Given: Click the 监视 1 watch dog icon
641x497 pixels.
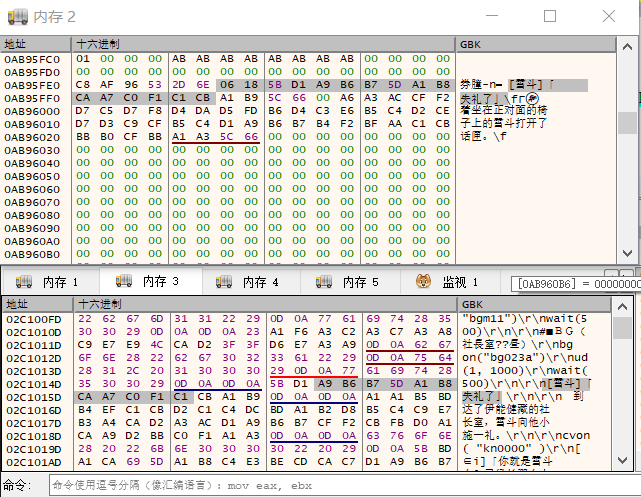Looking at the screenshot, I should [424, 283].
